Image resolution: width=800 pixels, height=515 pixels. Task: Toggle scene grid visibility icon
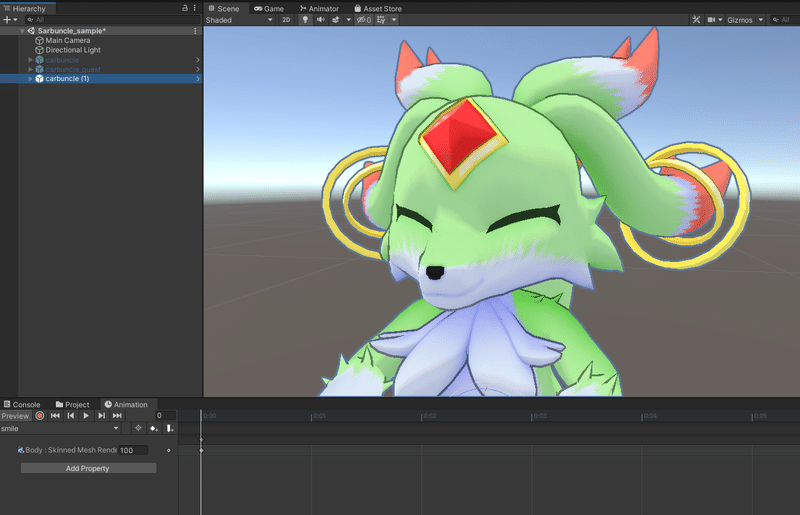coord(381,20)
